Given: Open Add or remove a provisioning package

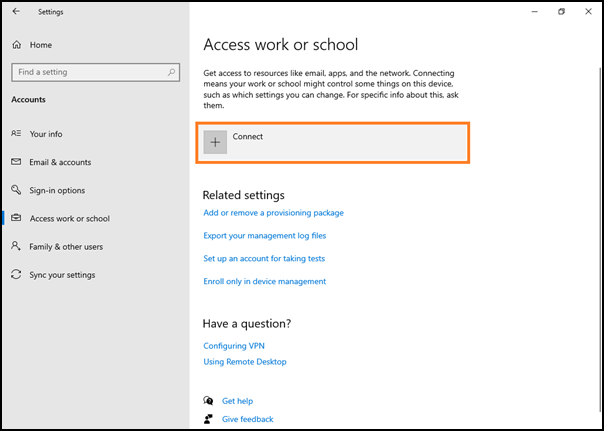Looking at the screenshot, I should [273, 213].
